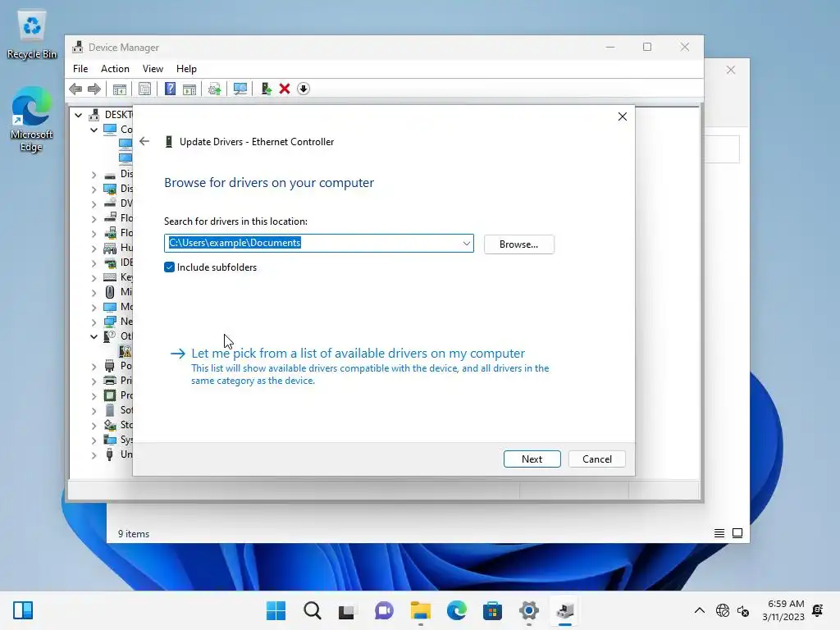Image resolution: width=840 pixels, height=630 pixels.
Task: Close the Update Drivers dialog with the X
Action: (x=622, y=116)
